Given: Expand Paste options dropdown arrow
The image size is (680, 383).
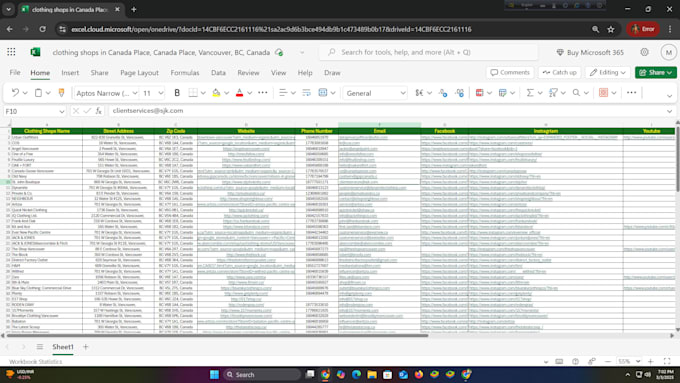Looking at the screenshot, I should (x=48, y=93).
